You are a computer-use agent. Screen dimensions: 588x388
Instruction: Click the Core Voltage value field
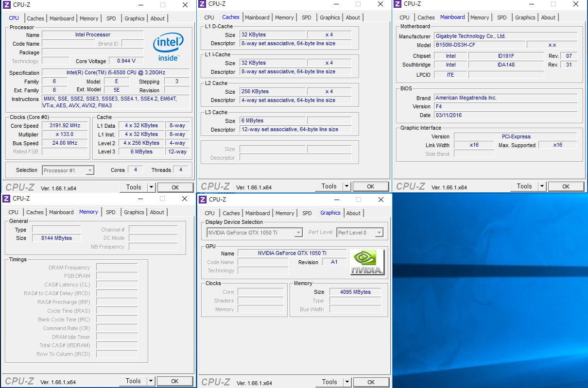click(126, 61)
